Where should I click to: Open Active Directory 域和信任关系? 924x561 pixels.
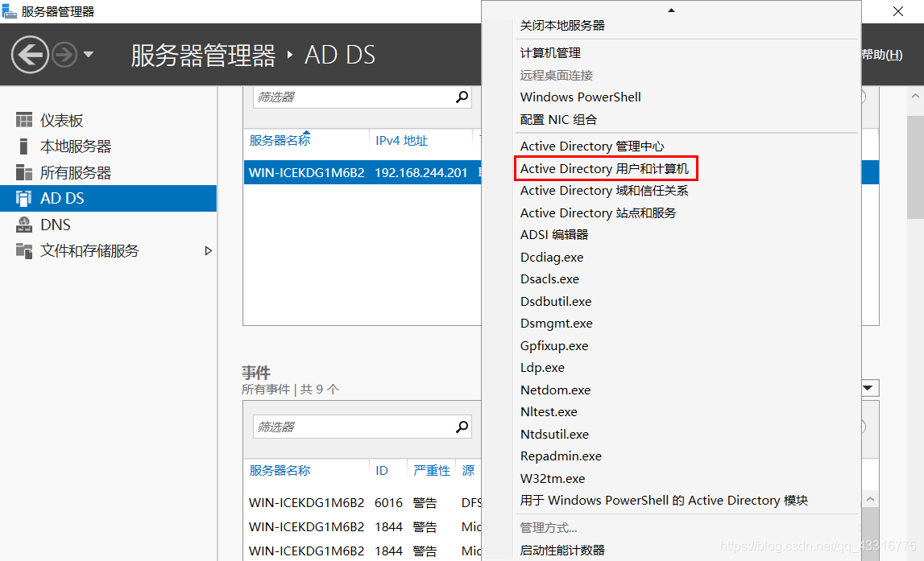pos(604,191)
